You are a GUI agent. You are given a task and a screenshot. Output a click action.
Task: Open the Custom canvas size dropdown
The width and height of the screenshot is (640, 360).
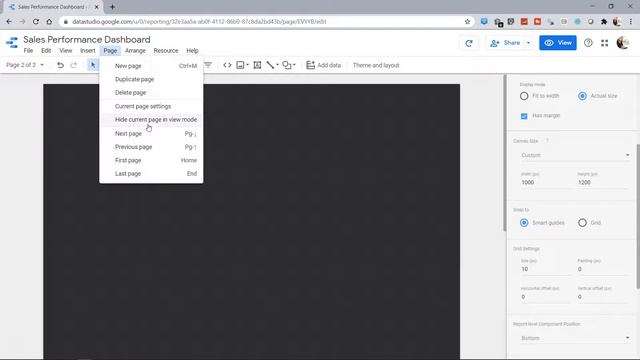[x=575, y=155]
